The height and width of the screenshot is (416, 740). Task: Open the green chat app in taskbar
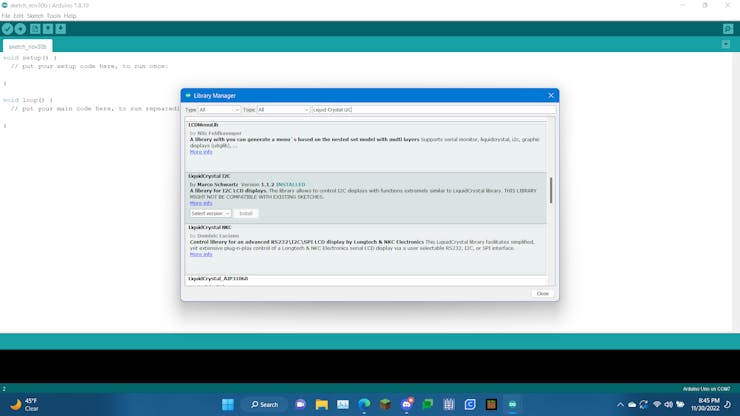[x=428, y=404]
